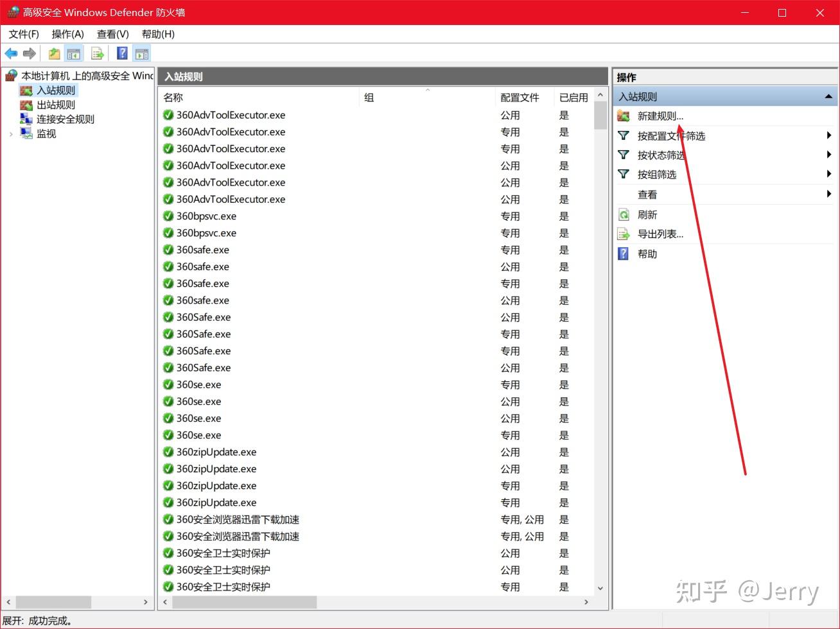Click the tree pane scroll right arrow
The height and width of the screenshot is (629, 840).
[x=146, y=602]
